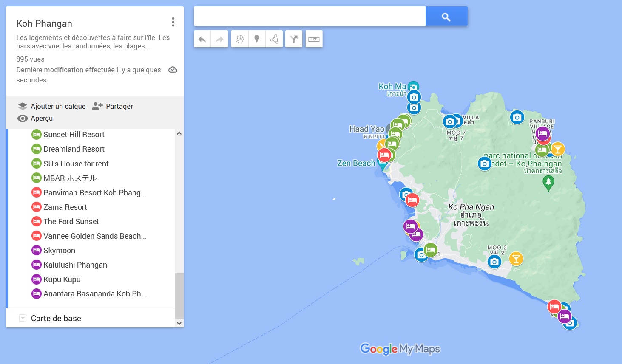Undo the last map edit

pyautogui.click(x=202, y=39)
